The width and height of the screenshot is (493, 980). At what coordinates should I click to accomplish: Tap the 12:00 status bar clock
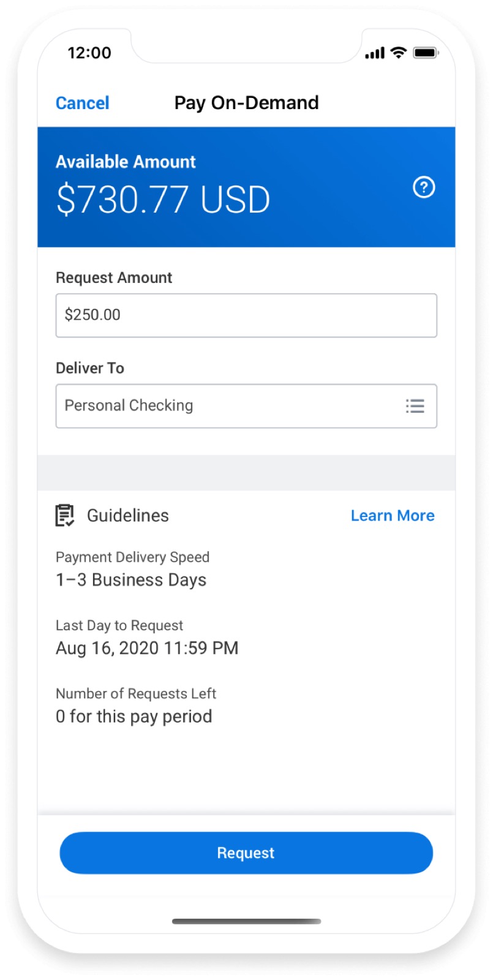point(89,53)
